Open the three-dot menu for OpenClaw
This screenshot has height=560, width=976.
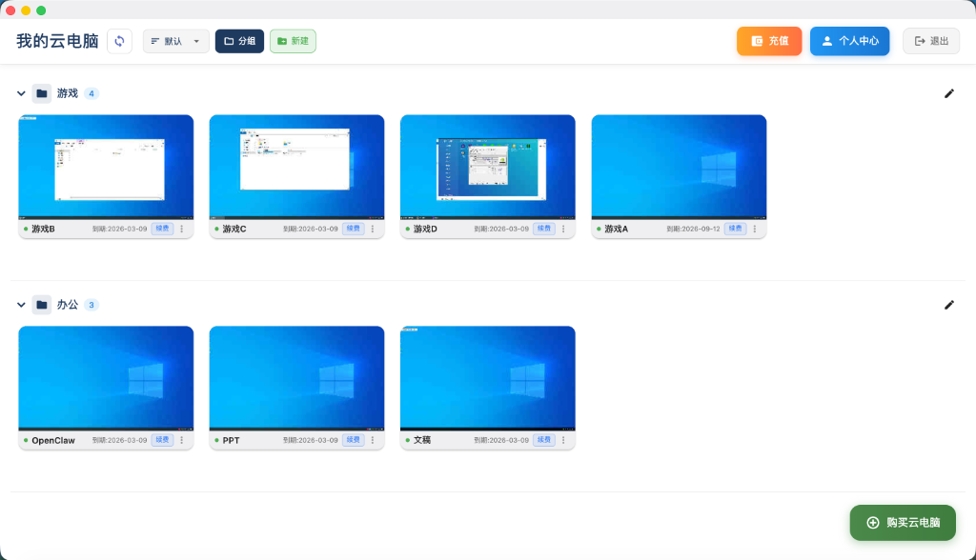pos(181,440)
